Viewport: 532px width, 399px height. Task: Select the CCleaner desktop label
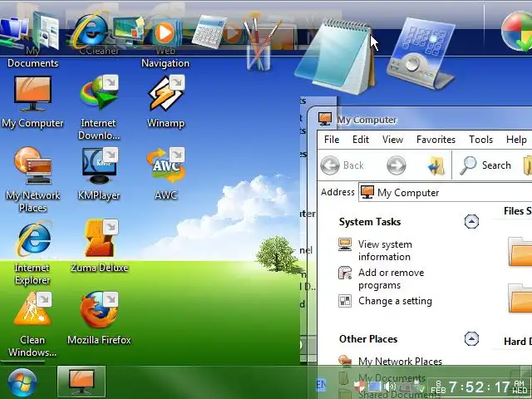pos(99,51)
